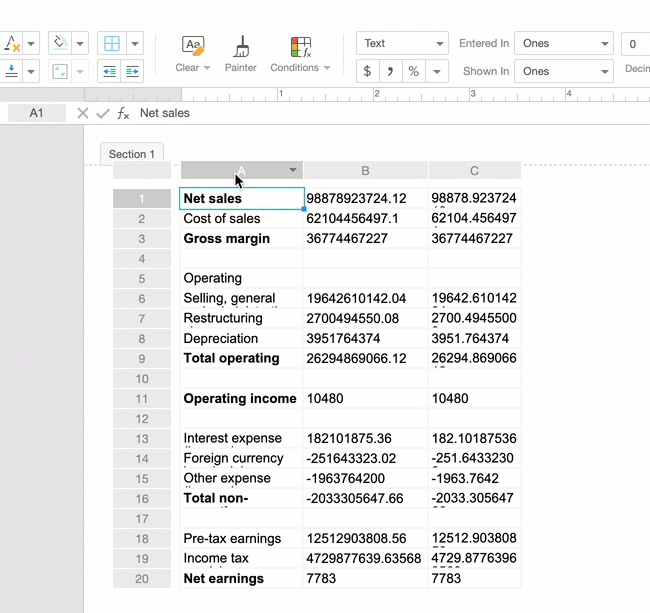Screen dimensions: 650x613
Task: Open the font color dropdown arrow
Action: point(31,43)
